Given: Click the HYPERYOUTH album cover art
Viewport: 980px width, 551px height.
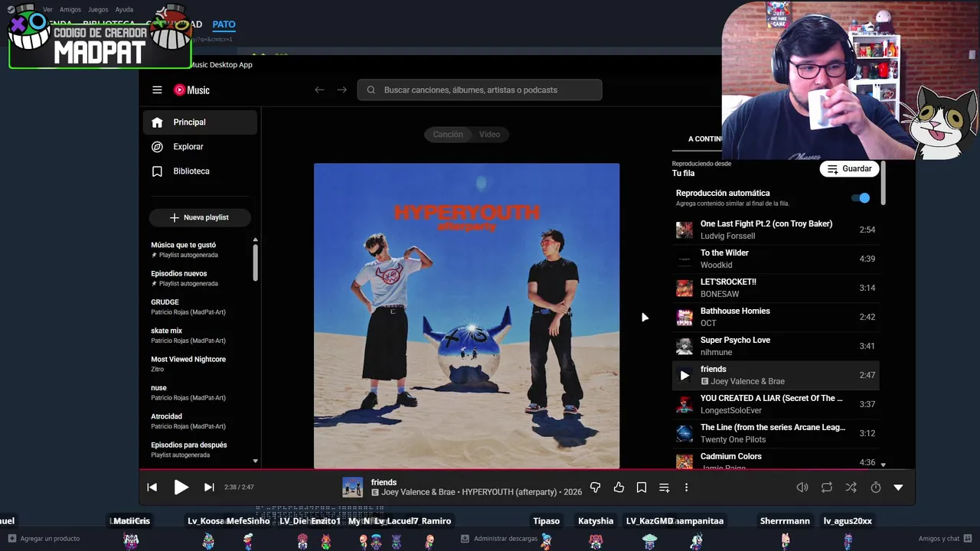Looking at the screenshot, I should click(466, 315).
